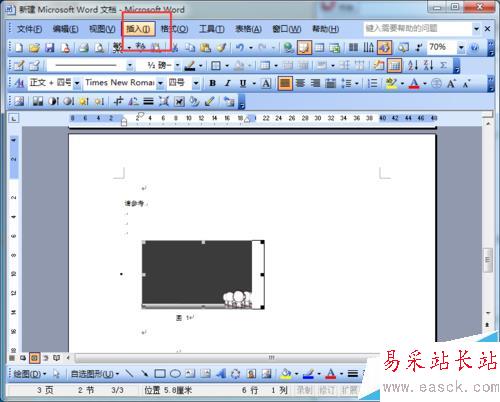Image resolution: width=500 pixels, height=402 pixels.
Task: Sort table descending
Action: click(428, 65)
